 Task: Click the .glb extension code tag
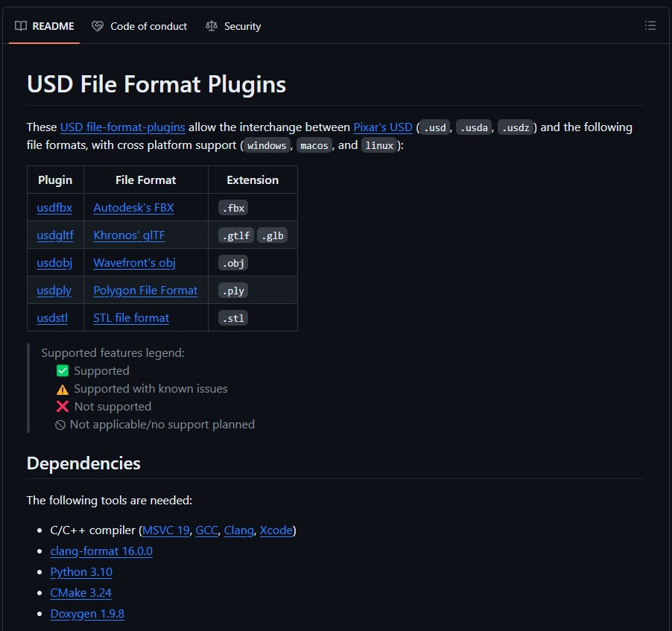point(273,235)
